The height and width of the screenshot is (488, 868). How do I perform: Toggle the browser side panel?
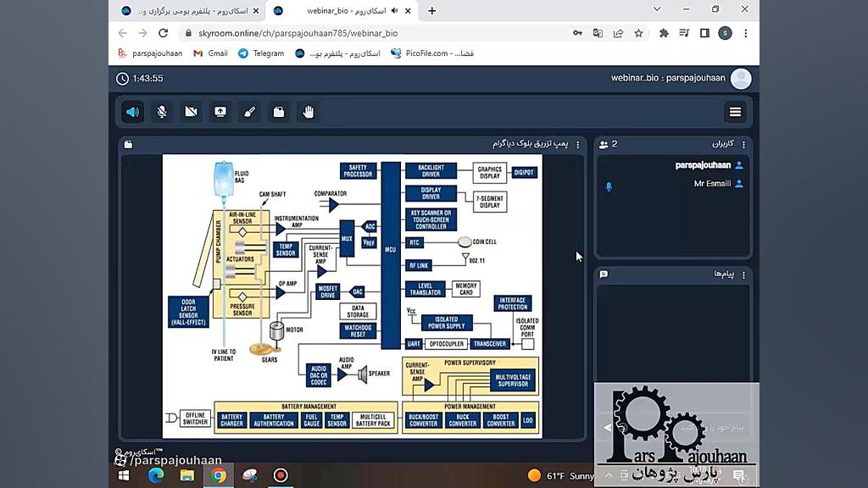(704, 33)
